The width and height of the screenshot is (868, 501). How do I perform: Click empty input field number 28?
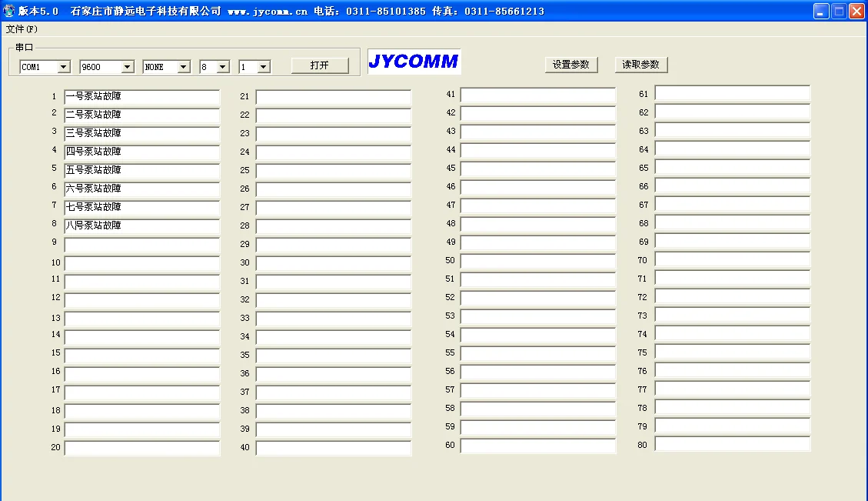coord(333,226)
